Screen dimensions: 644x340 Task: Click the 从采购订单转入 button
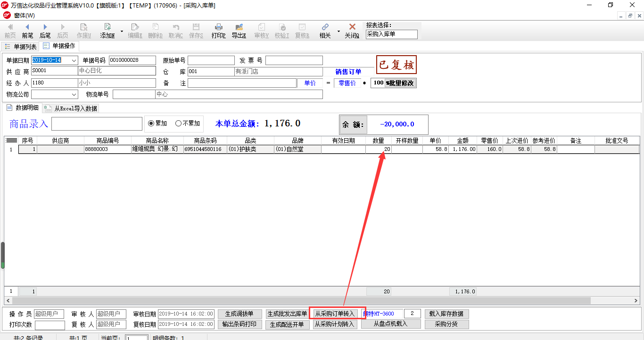tap(335, 314)
